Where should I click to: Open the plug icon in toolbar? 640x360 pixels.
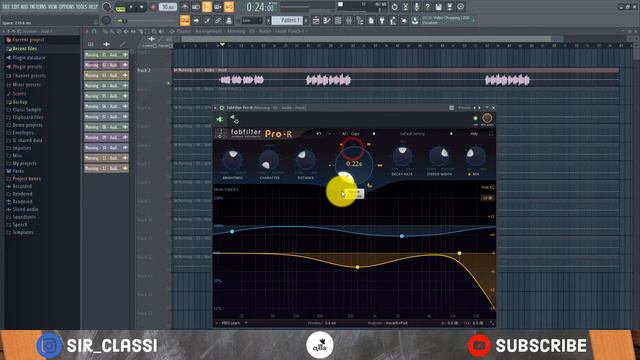coord(382,20)
